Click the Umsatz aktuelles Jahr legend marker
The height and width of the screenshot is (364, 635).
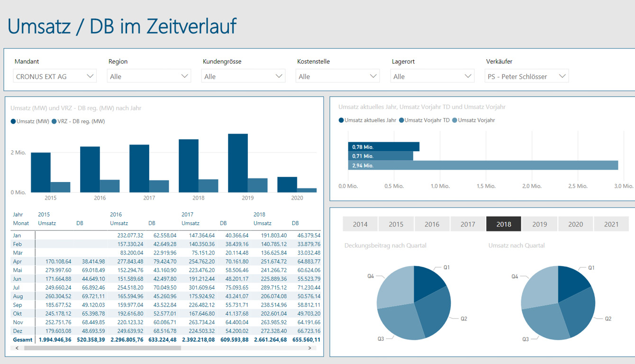pos(341,120)
